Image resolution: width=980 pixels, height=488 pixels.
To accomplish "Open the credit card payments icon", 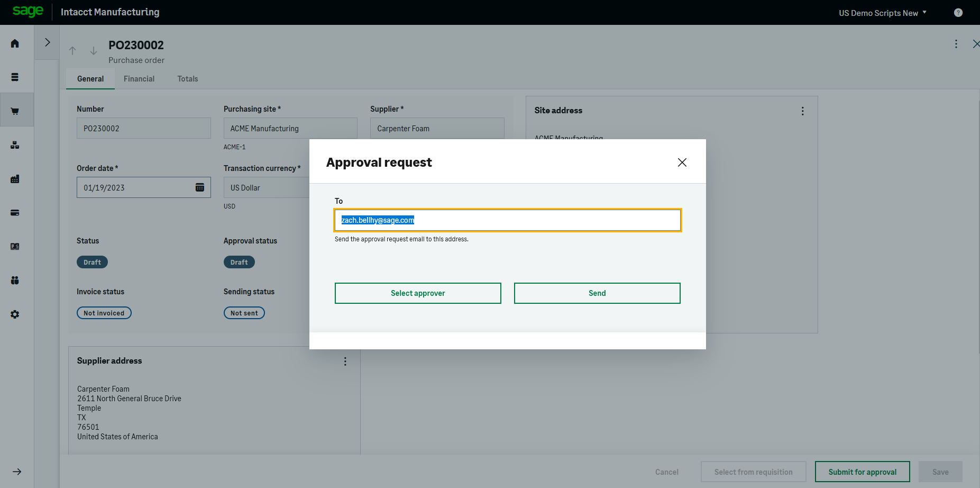I will 15,212.
